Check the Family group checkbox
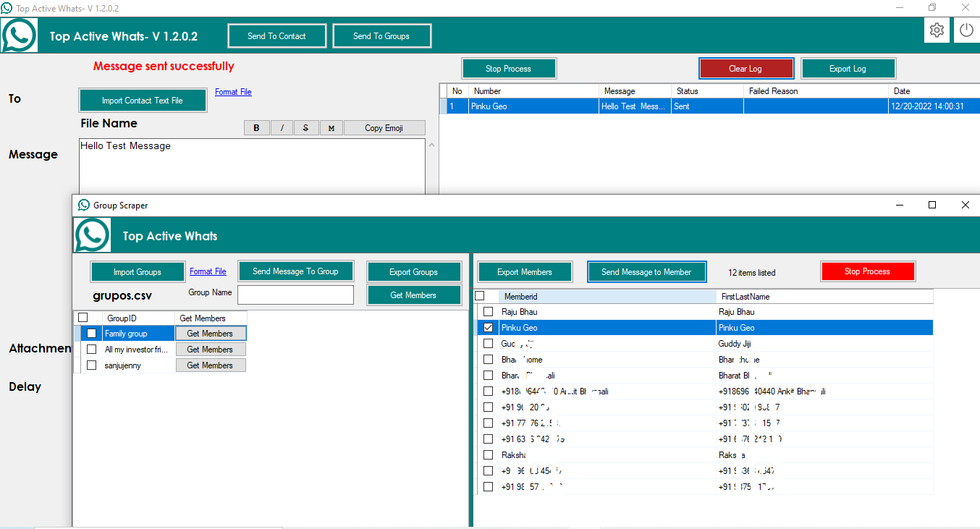The width and height of the screenshot is (980, 529). point(92,334)
